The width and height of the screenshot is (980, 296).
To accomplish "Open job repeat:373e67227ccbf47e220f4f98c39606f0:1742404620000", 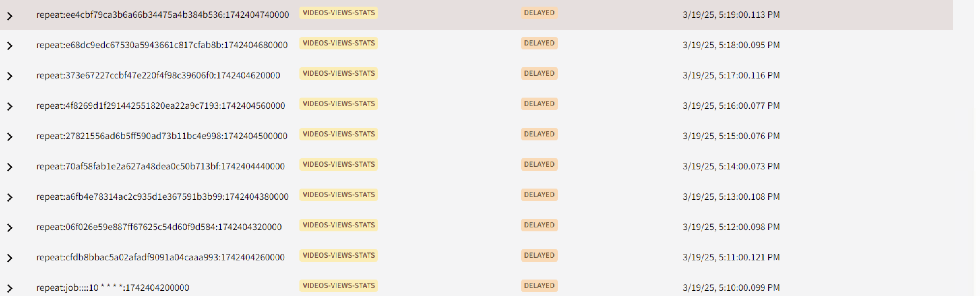I will click(158, 75).
